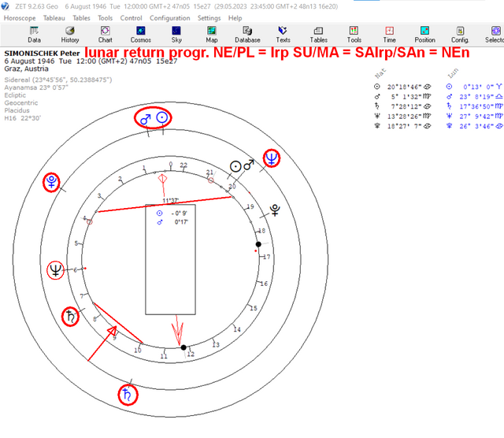Click natal Neptune position 13°28'26"

(x=404, y=116)
